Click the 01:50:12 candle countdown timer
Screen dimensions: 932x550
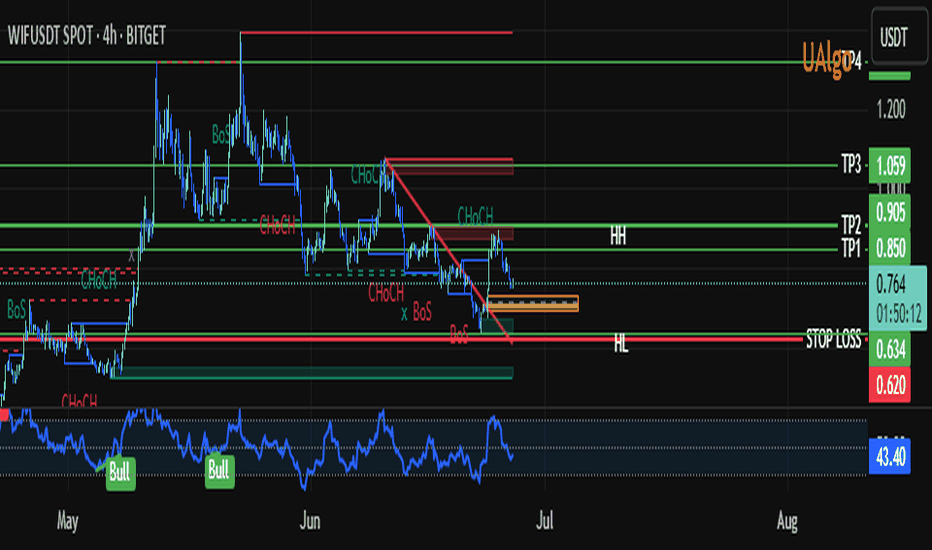898,313
